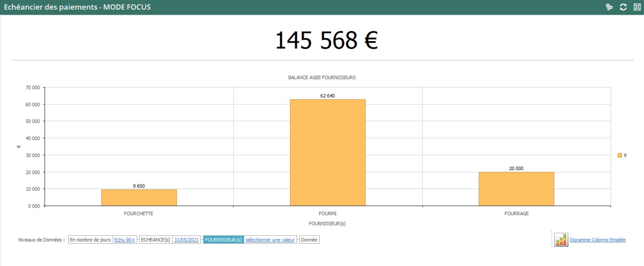Select the FOURRAGE bar of 20 000
The width and height of the screenshot is (644, 266).
516,189
